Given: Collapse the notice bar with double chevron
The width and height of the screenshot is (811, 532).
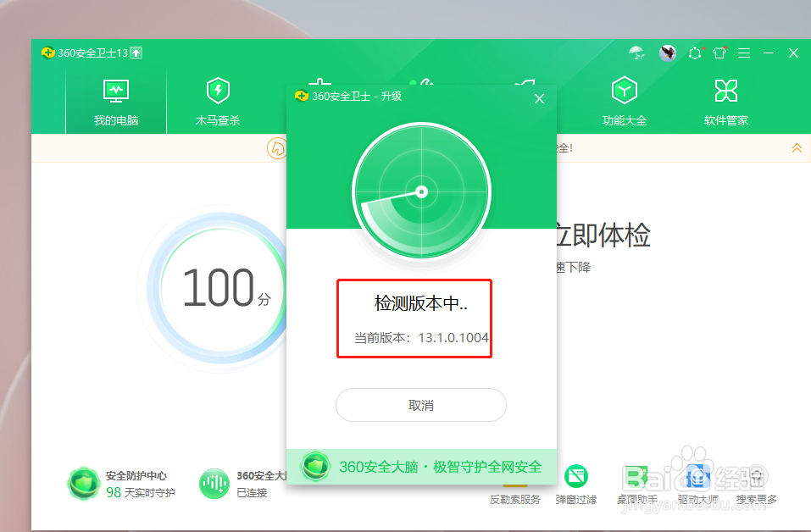Looking at the screenshot, I should tap(797, 148).
